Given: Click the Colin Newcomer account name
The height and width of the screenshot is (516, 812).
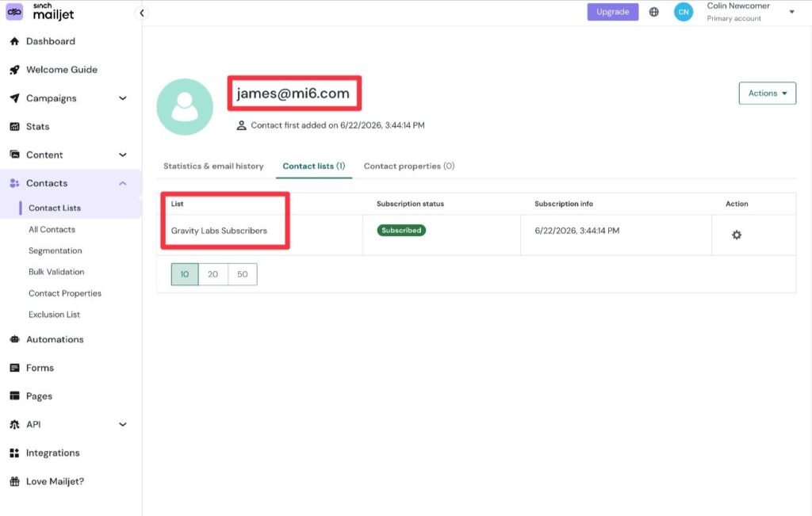Looking at the screenshot, I should (x=738, y=6).
